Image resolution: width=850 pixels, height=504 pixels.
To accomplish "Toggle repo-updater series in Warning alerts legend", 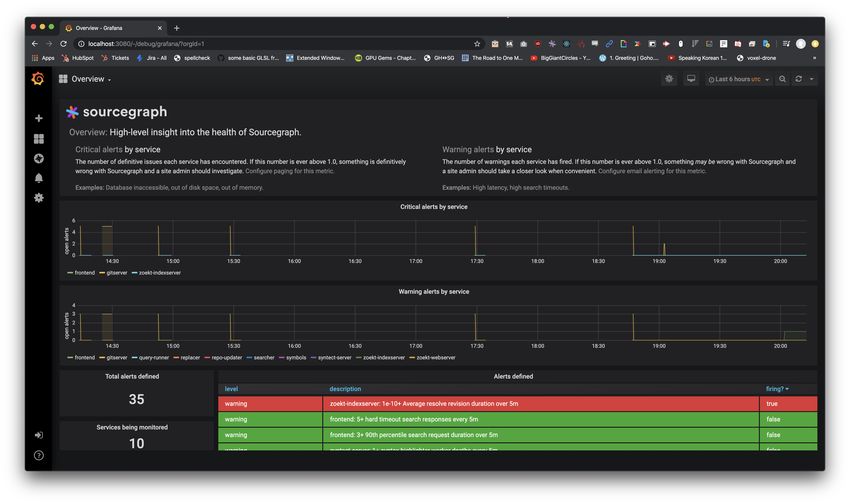I will coord(227,358).
